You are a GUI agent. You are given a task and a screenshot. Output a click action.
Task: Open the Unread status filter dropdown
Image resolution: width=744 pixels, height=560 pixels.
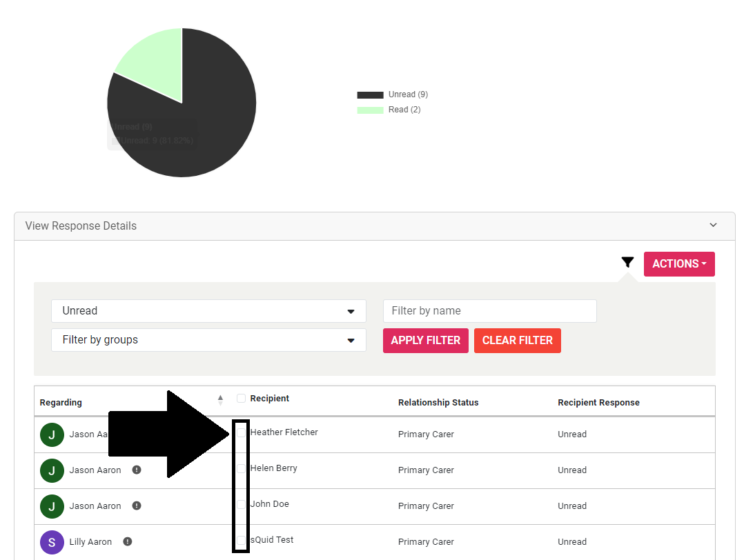(208, 311)
